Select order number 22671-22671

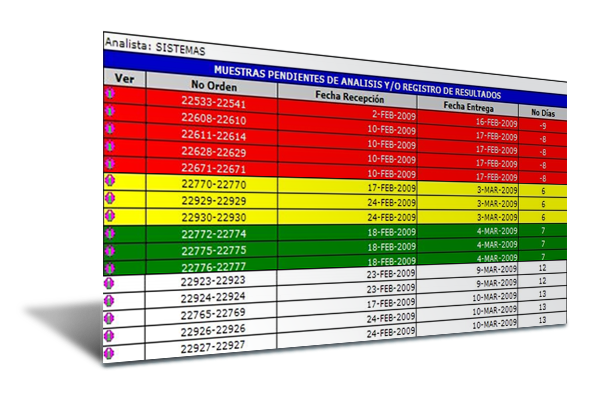[214, 168]
